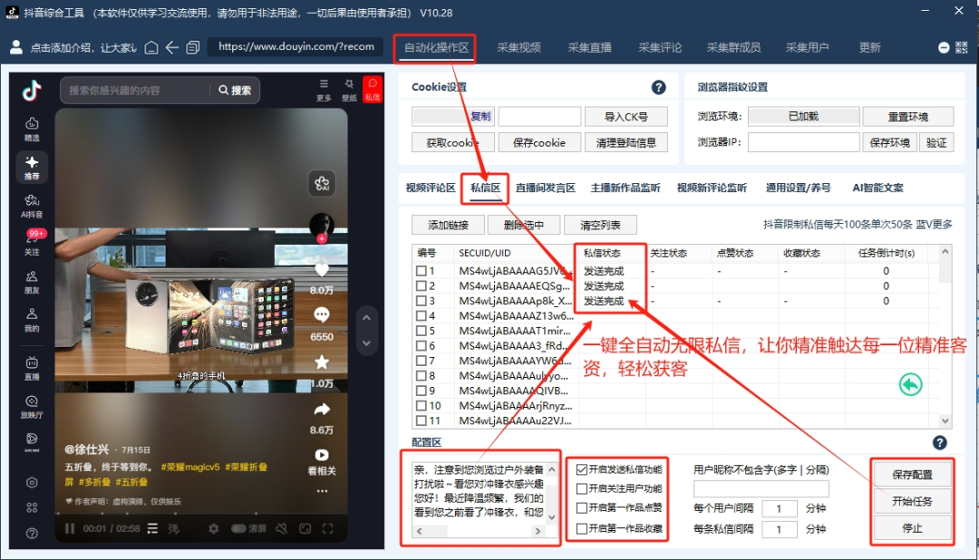
Task: Toggle 开启发送私信功能 checkbox
Action: point(581,469)
